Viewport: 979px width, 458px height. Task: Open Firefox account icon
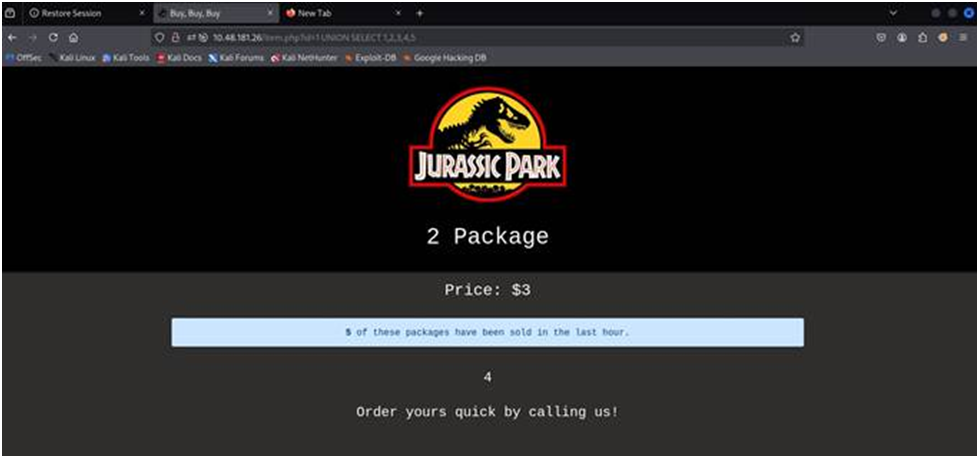point(902,38)
